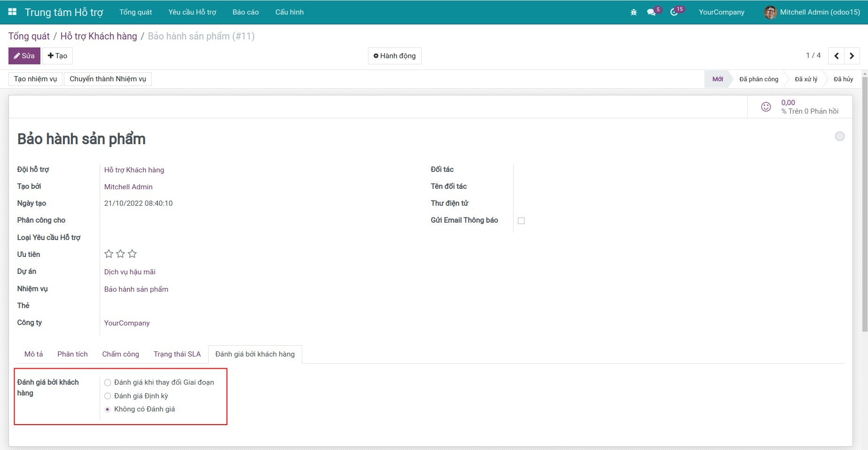Go to next record arrow
Image resolution: width=868 pixels, height=450 pixels.
[x=852, y=56]
